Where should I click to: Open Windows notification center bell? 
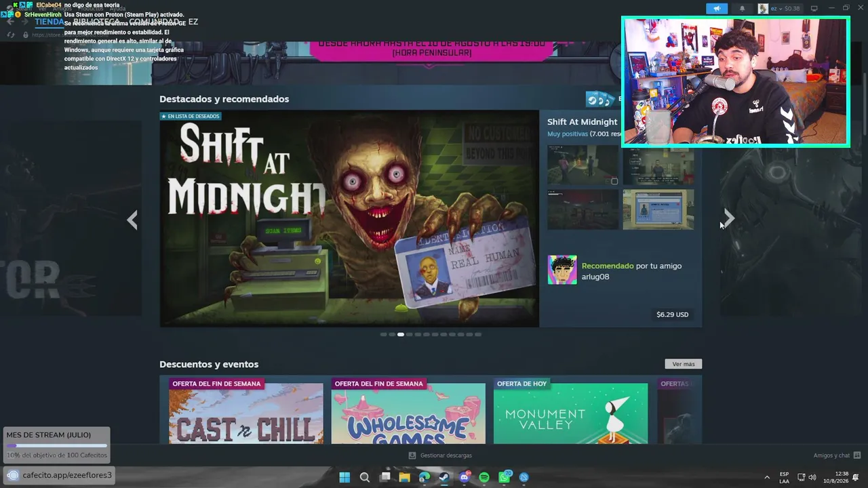(856, 477)
